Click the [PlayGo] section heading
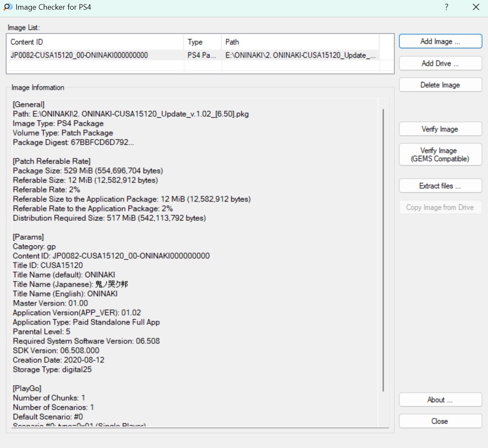488x448 pixels. coord(27,389)
